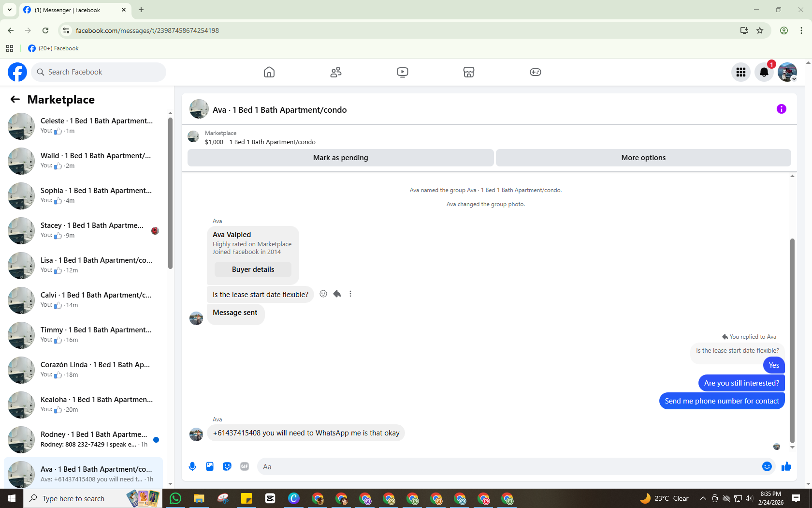Open the browser tab search dropdown
This screenshot has height=508, width=812.
pos(9,10)
